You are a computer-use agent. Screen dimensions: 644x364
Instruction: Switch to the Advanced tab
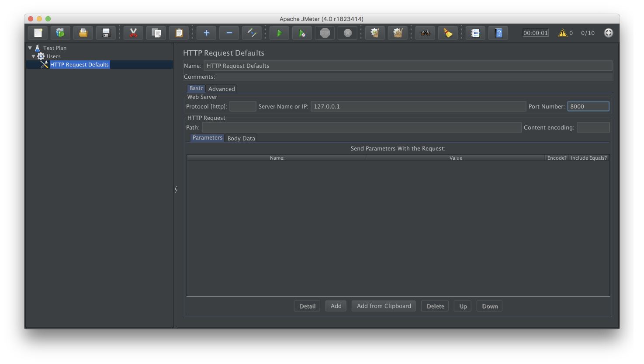pos(221,88)
